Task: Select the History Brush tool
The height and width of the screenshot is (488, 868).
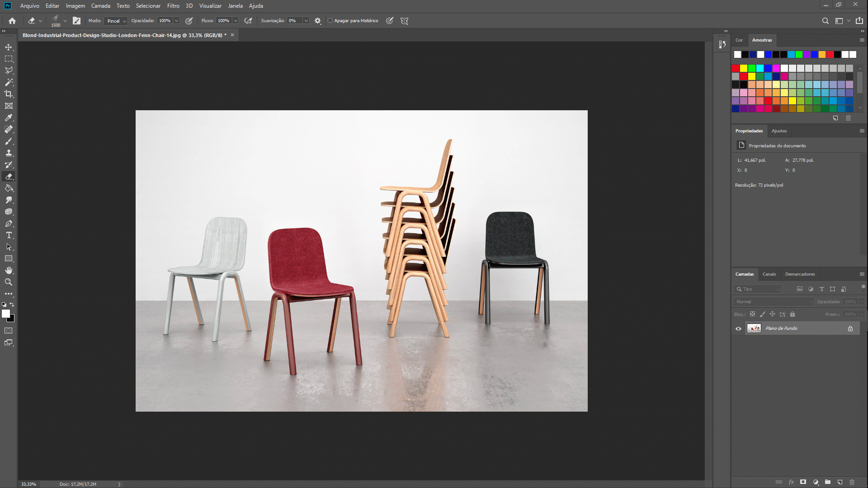Action: tap(9, 164)
